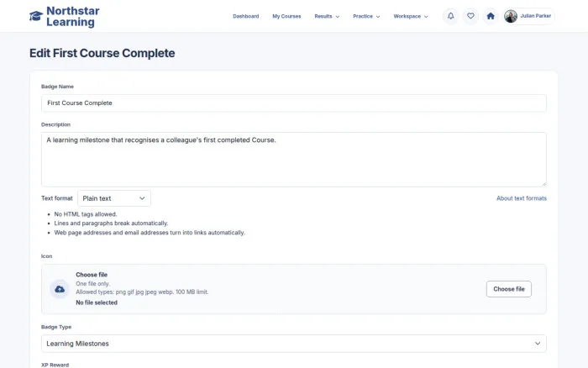The image size is (588, 368).
Task: Open the favorites heart icon
Action: [470, 16]
